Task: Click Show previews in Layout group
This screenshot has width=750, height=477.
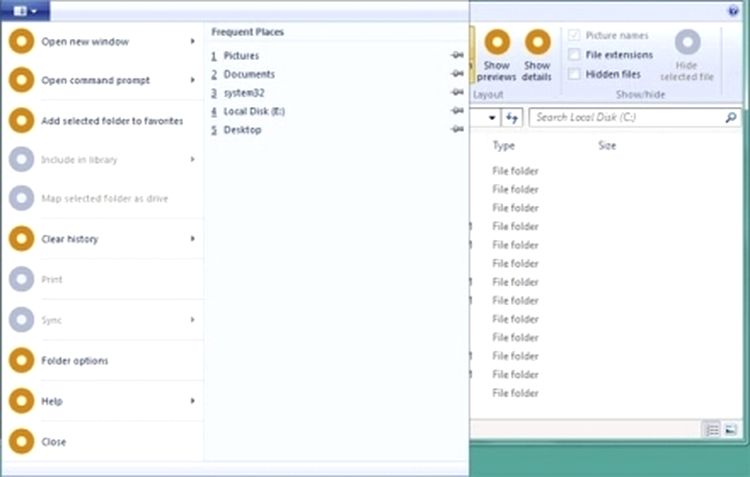Action: [496, 55]
